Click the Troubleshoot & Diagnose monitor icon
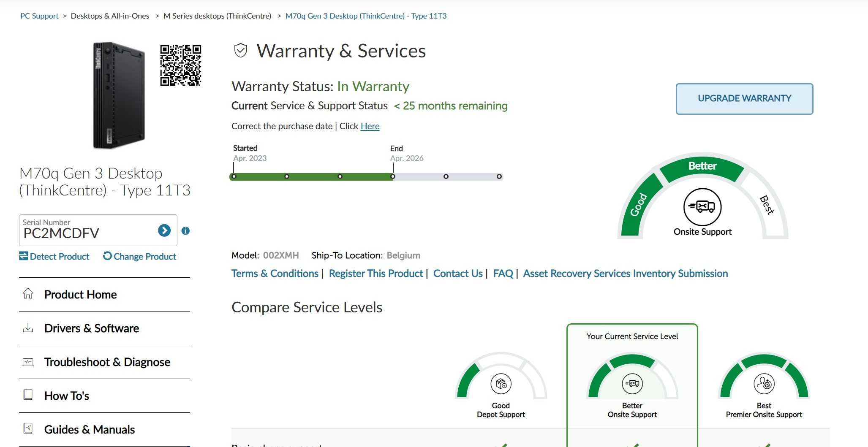Image resolution: width=868 pixels, height=447 pixels. tap(28, 362)
